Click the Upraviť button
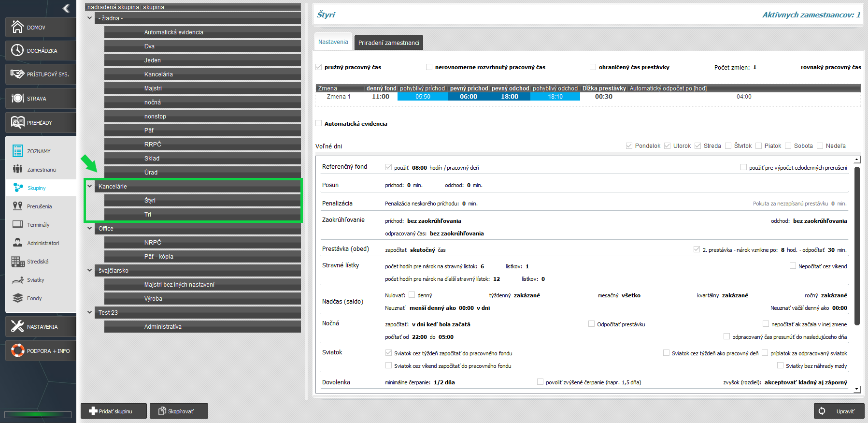Screen dimensions: 868x423 point(839,411)
